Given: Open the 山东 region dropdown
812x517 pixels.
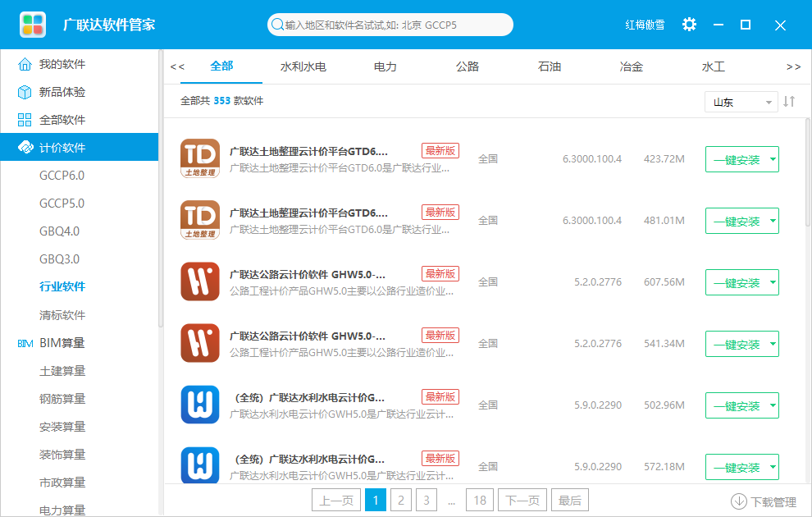Looking at the screenshot, I should [741, 102].
